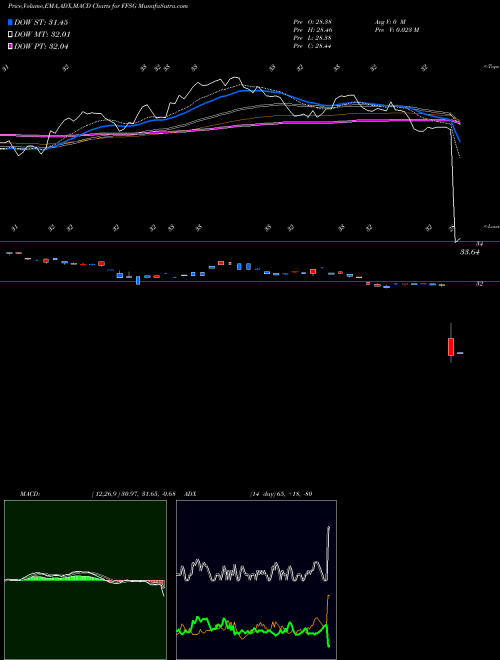Click the Pre O: 28.38 value
Screen dimensions: 500x660
pos(312,22)
